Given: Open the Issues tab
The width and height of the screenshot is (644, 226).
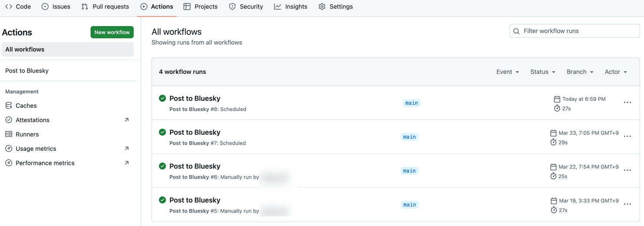Looking at the screenshot, I should click(56, 7).
